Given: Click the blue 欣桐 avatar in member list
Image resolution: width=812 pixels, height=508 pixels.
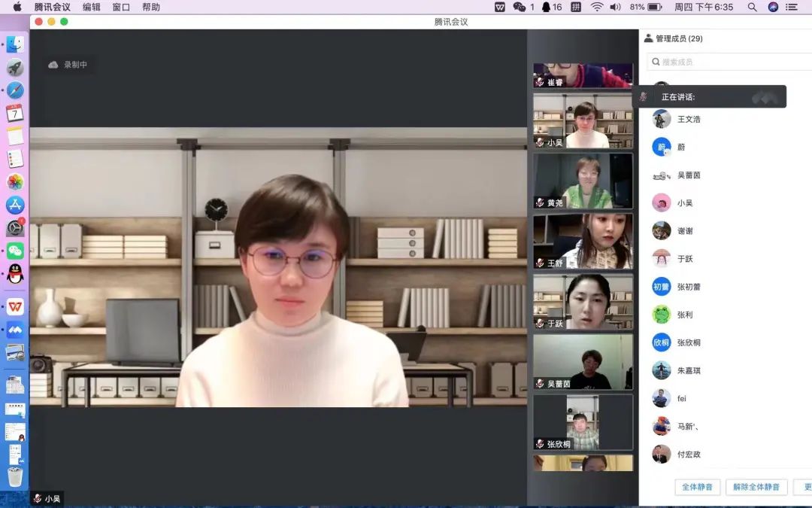Looking at the screenshot, I should click(x=662, y=342).
